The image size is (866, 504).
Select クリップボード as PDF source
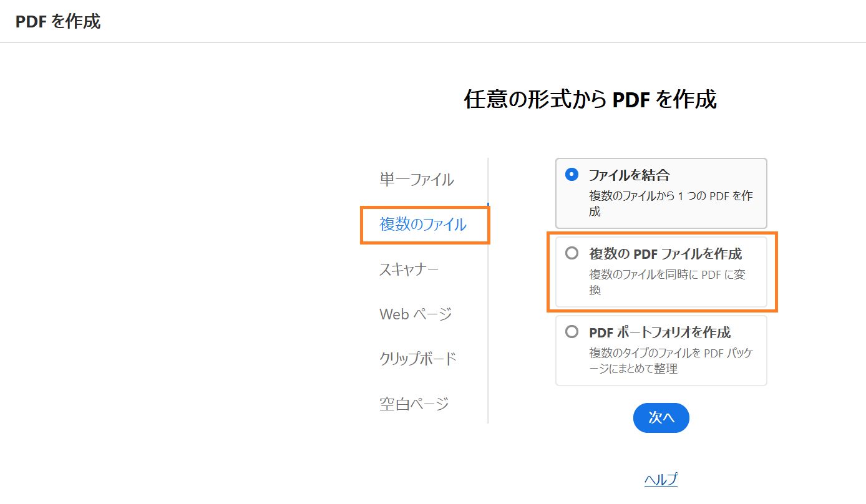(417, 359)
